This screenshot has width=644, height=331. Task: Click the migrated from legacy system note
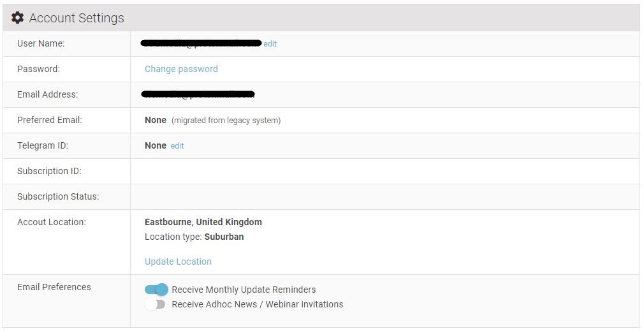226,121
